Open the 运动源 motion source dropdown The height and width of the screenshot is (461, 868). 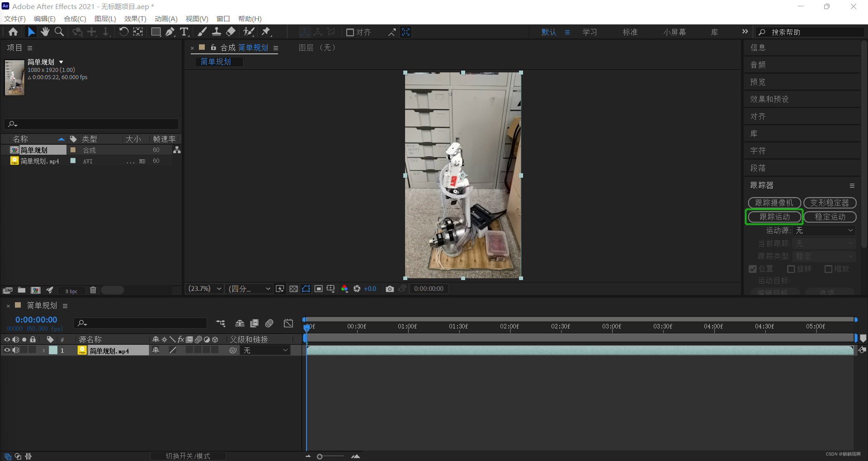[x=824, y=231]
